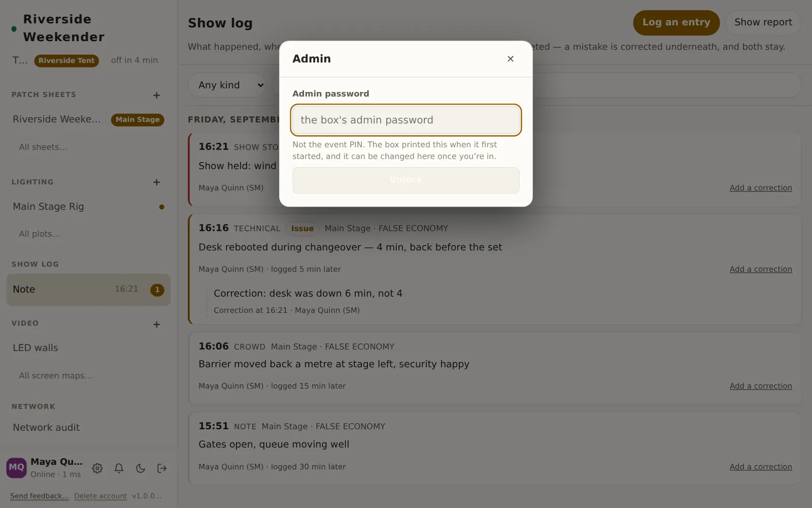Click the desk down 6 min correction text

coord(308,294)
